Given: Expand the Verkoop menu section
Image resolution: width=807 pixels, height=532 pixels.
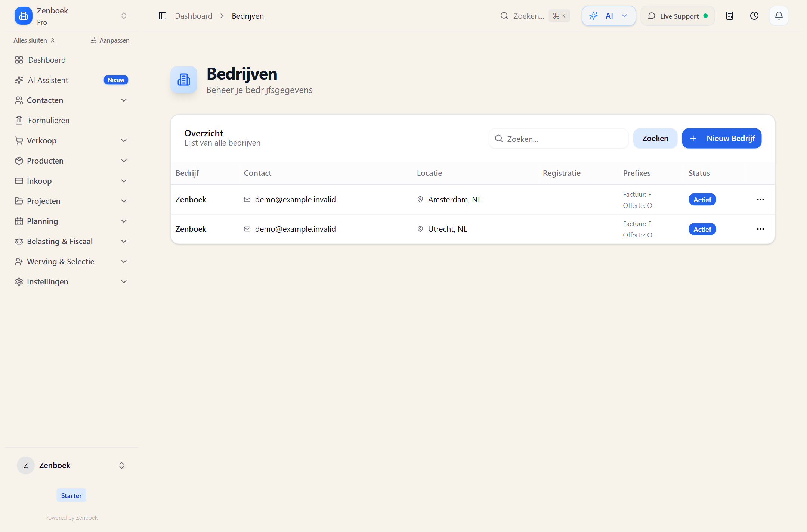Looking at the screenshot, I should pyautogui.click(x=71, y=140).
